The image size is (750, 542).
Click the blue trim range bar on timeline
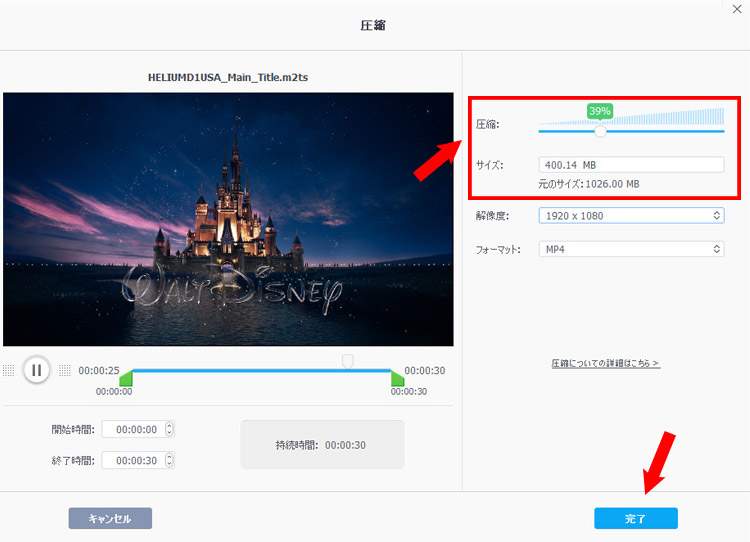point(262,371)
